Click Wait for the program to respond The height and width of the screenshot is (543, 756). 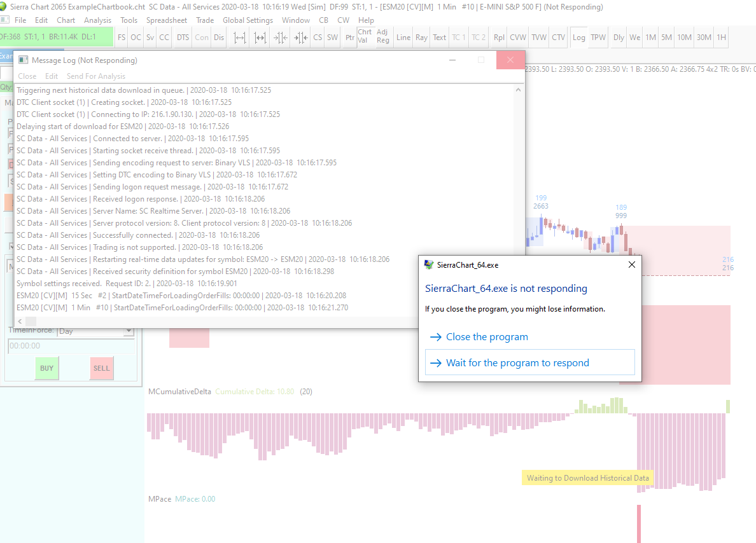[x=530, y=362]
